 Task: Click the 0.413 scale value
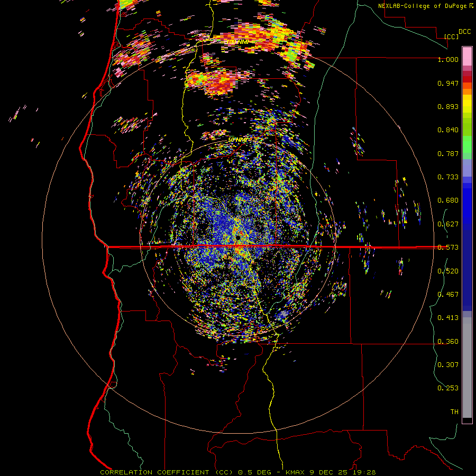click(x=448, y=318)
